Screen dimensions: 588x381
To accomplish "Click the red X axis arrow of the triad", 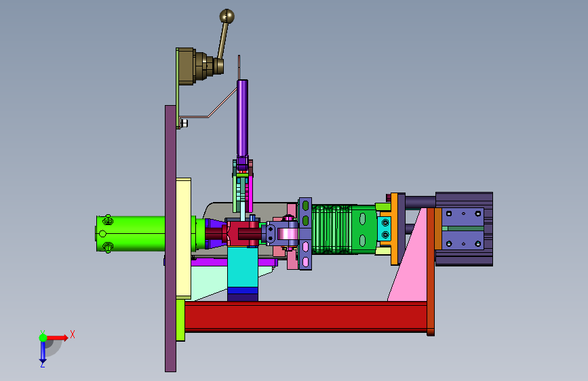I will pyautogui.click(x=57, y=338).
